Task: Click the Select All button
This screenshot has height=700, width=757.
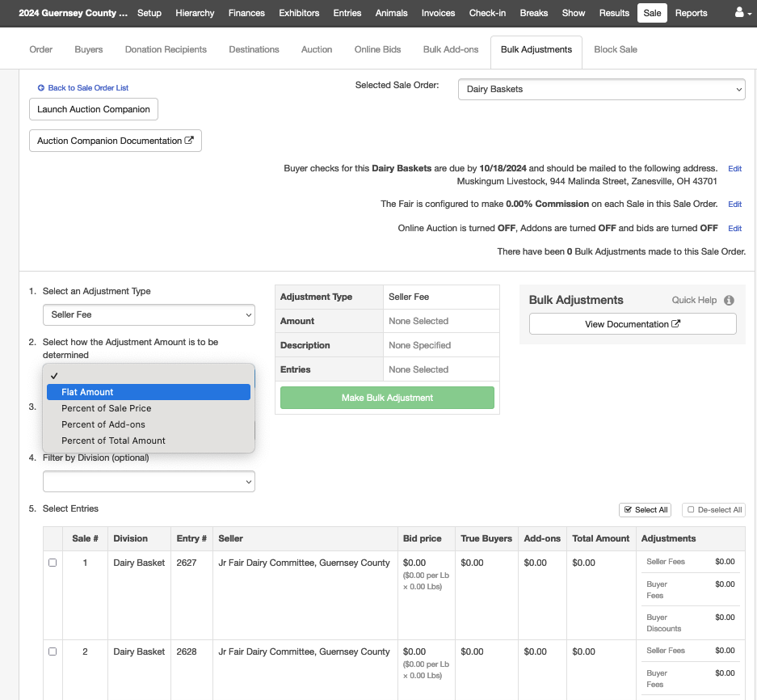Action: tap(645, 510)
